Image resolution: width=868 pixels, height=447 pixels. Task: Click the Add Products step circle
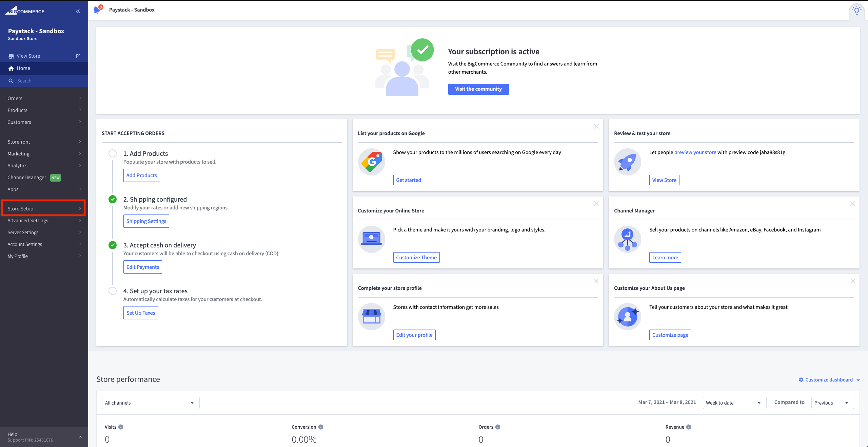point(113,153)
